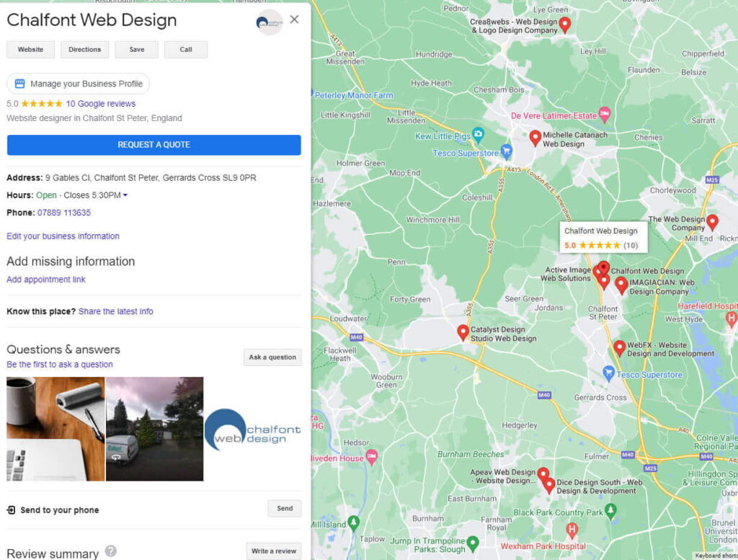Select the WebFX Website Design pin
This screenshot has width=738, height=560.
tap(619, 348)
